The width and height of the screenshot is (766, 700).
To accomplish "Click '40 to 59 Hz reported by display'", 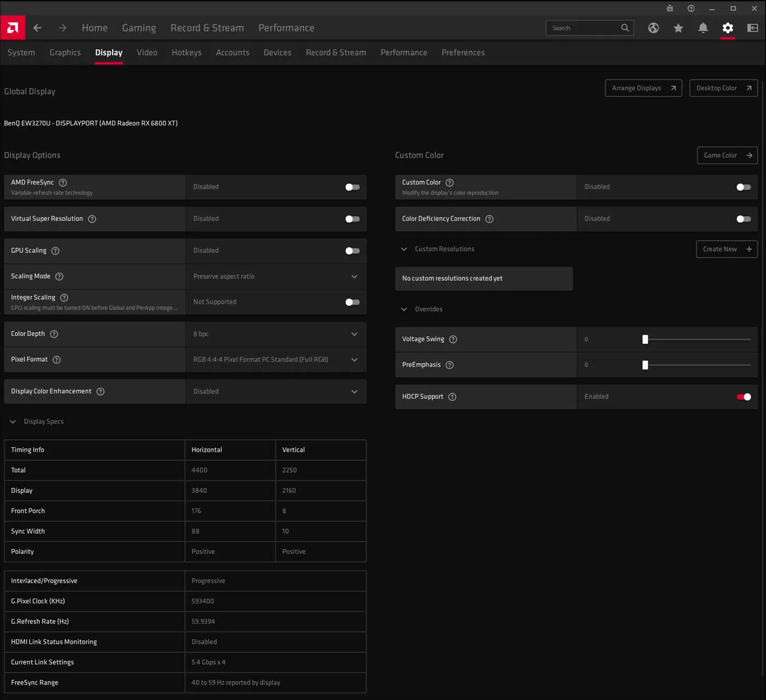I will pos(236,682).
